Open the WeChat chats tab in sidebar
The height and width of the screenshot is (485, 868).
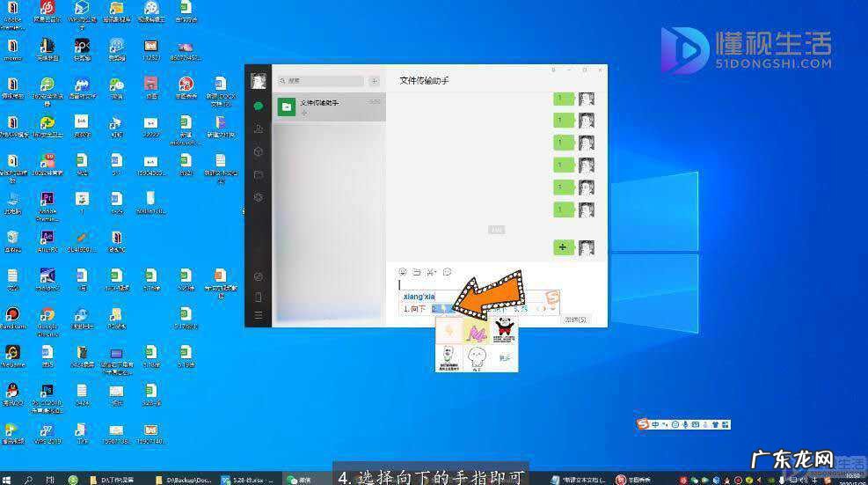(x=259, y=106)
